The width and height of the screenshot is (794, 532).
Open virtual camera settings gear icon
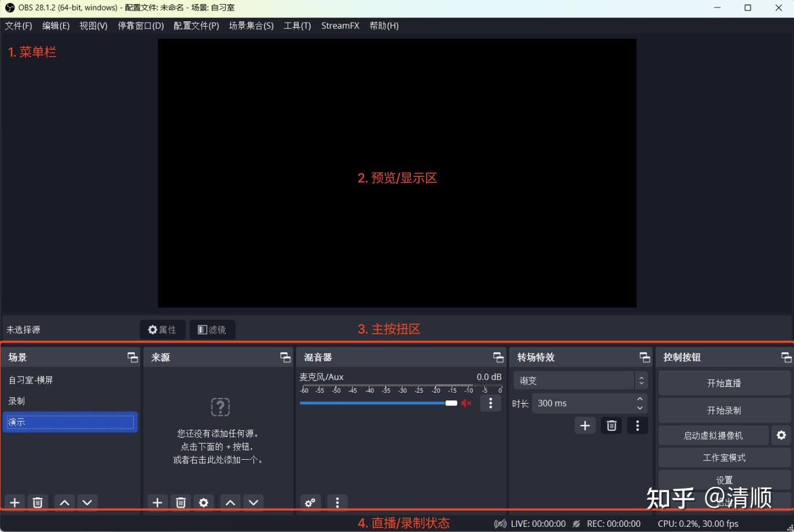(781, 435)
